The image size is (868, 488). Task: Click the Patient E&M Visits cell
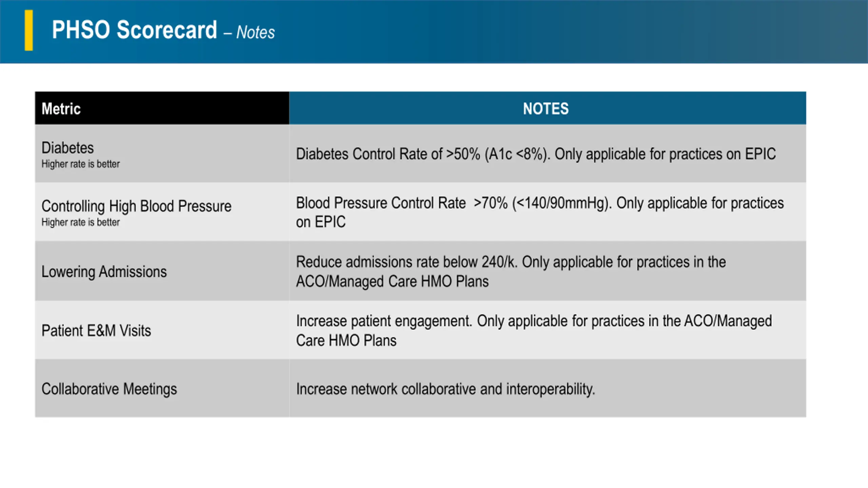162,330
